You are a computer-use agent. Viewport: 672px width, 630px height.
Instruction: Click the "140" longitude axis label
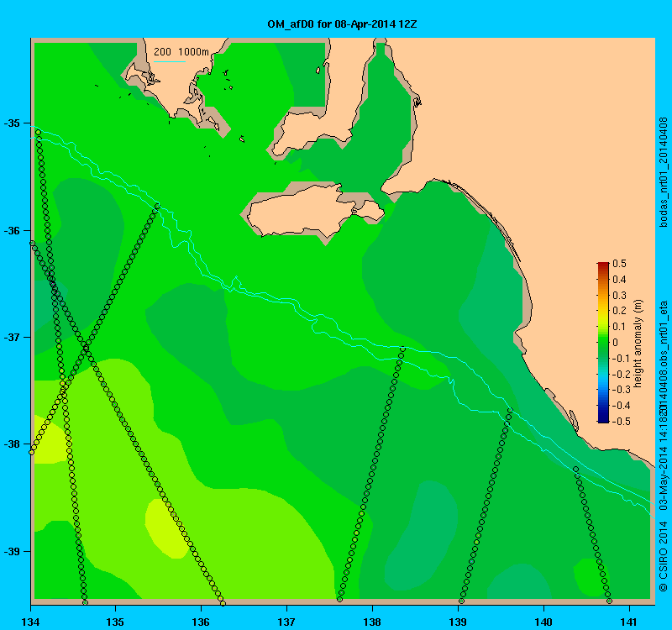(x=543, y=622)
